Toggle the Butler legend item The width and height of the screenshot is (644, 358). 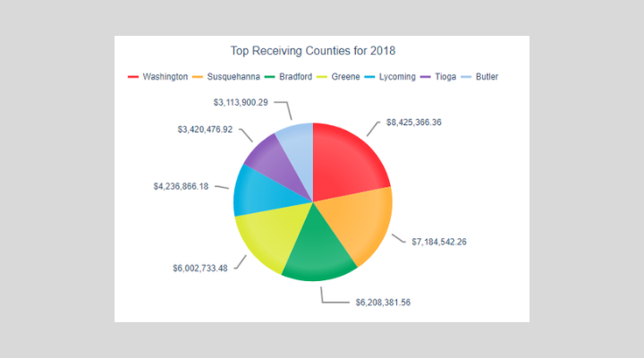(x=479, y=77)
